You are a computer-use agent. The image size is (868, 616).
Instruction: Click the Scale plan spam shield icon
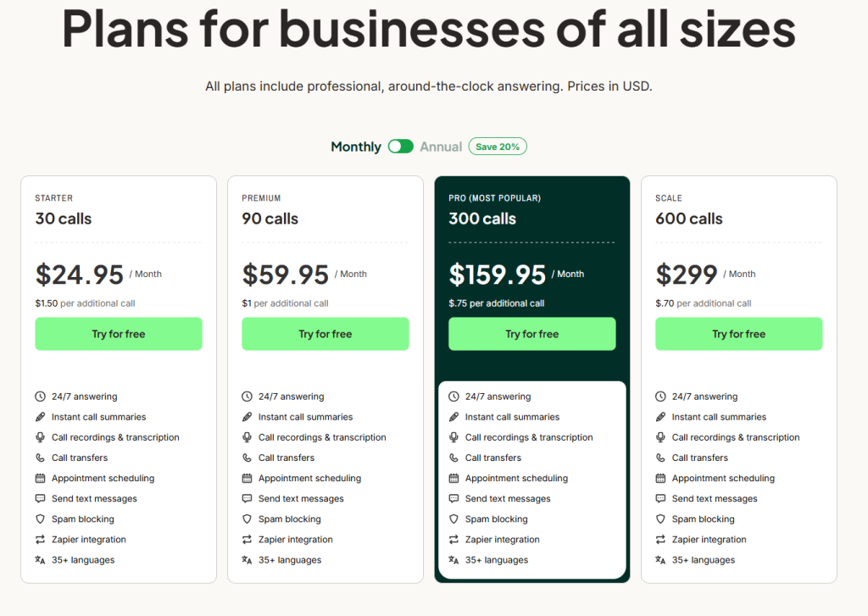660,519
